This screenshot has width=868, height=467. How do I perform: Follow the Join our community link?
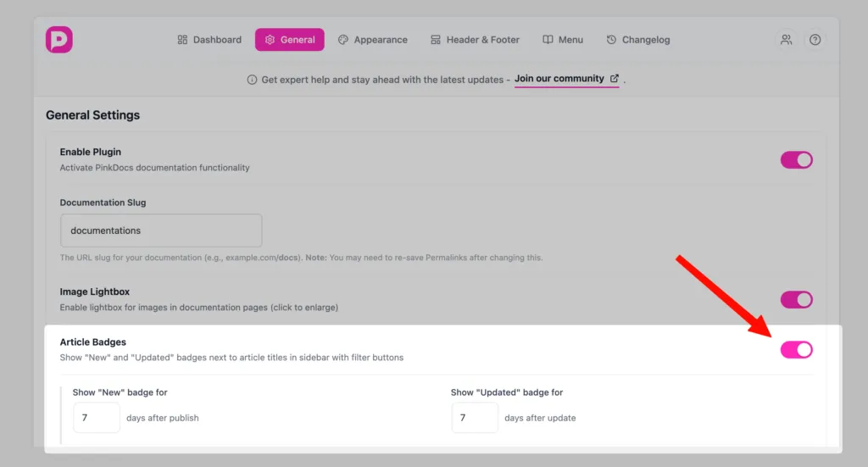pos(559,79)
